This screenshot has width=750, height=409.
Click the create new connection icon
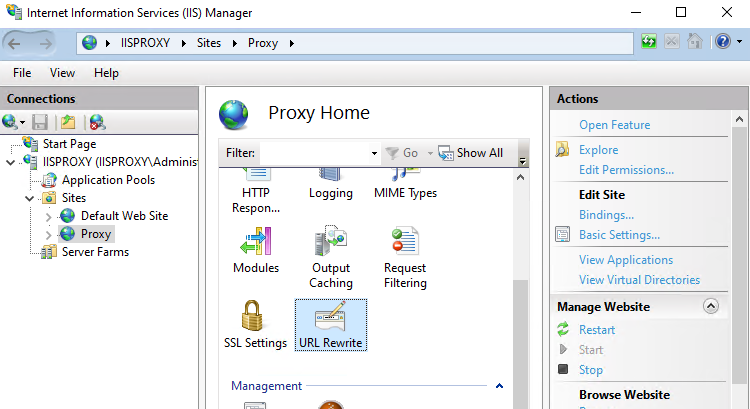[x=10, y=122]
